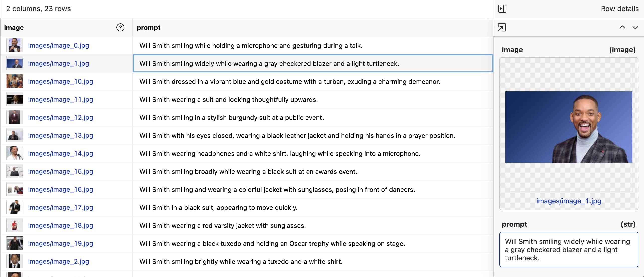644x277 pixels.
Task: Open images/image_17.jpg link
Action: [60, 207]
